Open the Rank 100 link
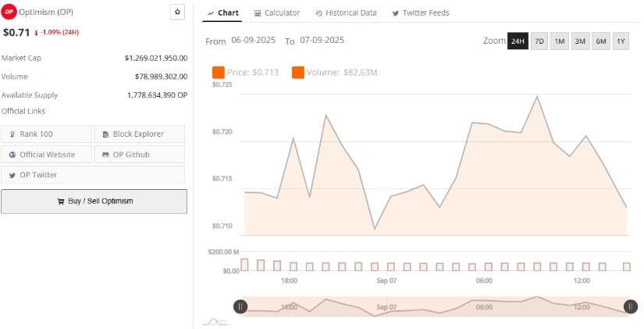The width and height of the screenshot is (644, 329). 46,134
